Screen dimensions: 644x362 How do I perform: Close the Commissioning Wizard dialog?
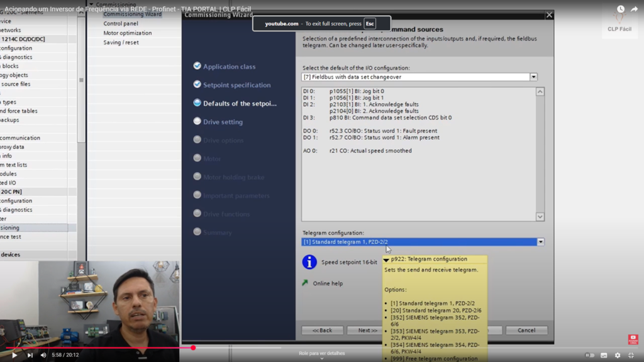click(549, 15)
